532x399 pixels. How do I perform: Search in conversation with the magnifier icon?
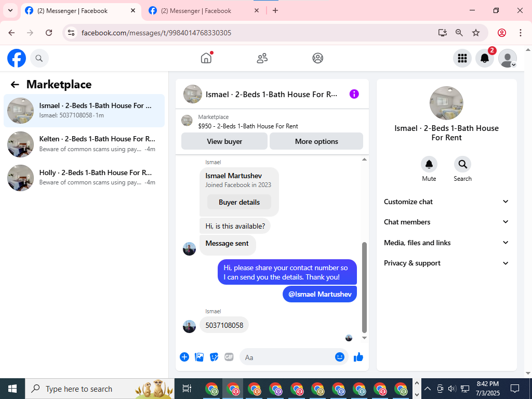462,165
